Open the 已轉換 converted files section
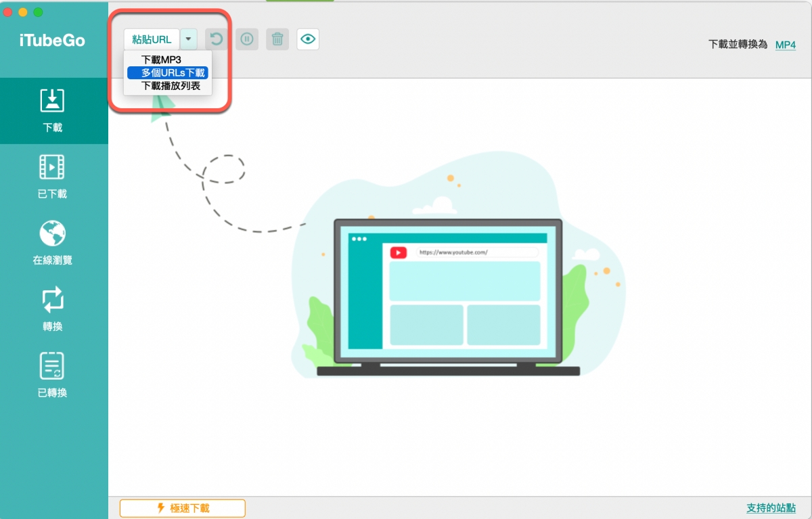Screen dimensions: 812x519 pyautogui.click(x=53, y=376)
